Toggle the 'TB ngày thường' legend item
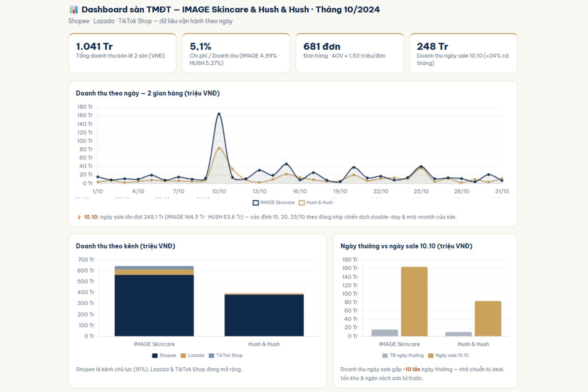Image resolution: width=588 pixels, height=392 pixels. coord(403,355)
